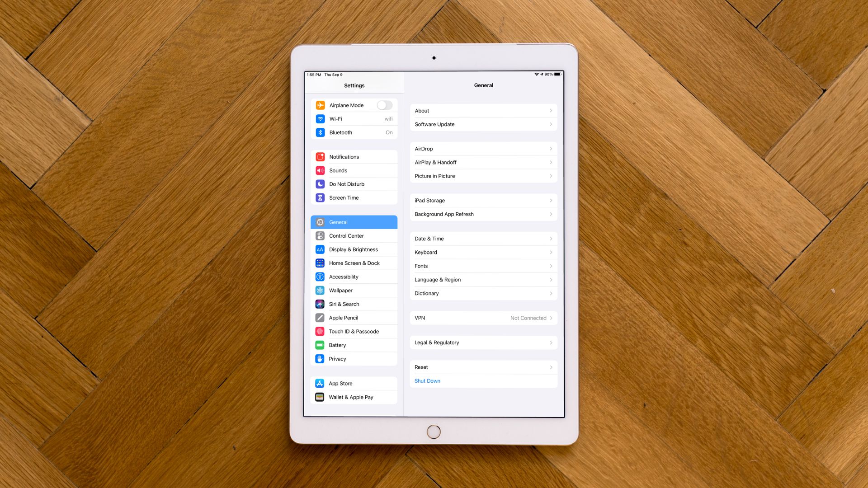Toggle Airplane Mode switch

[385, 105]
